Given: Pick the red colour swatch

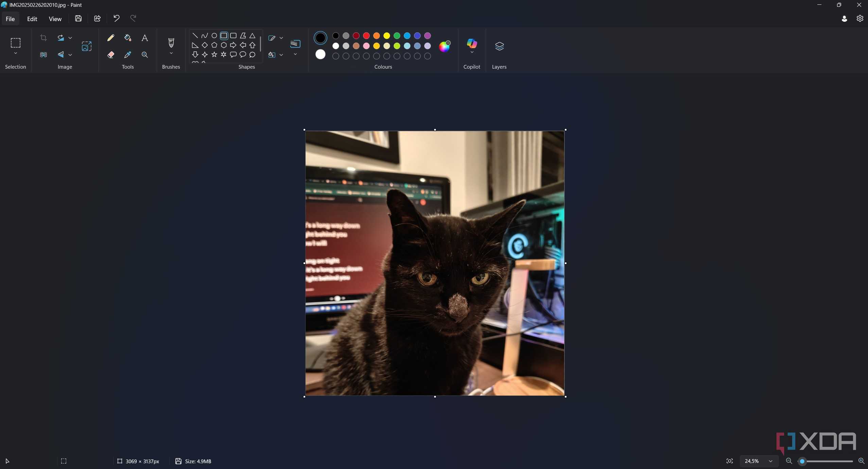Looking at the screenshot, I should pos(366,36).
